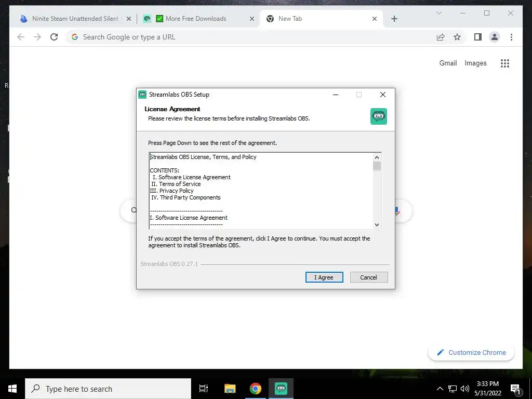Click the license text scrollbar down arrow
The image size is (532, 399).
pos(377,224)
